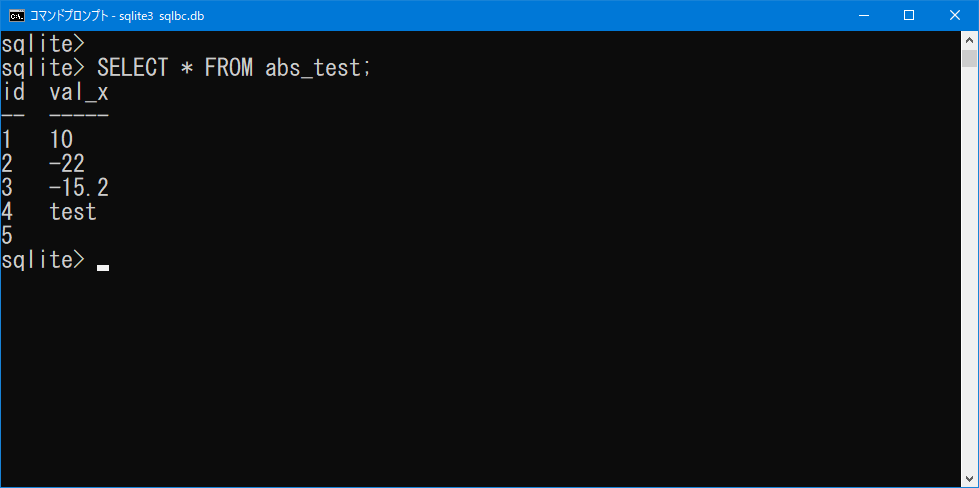Click the Command Prompt icon in title bar
Screen dimensions: 979x488
(17, 16)
